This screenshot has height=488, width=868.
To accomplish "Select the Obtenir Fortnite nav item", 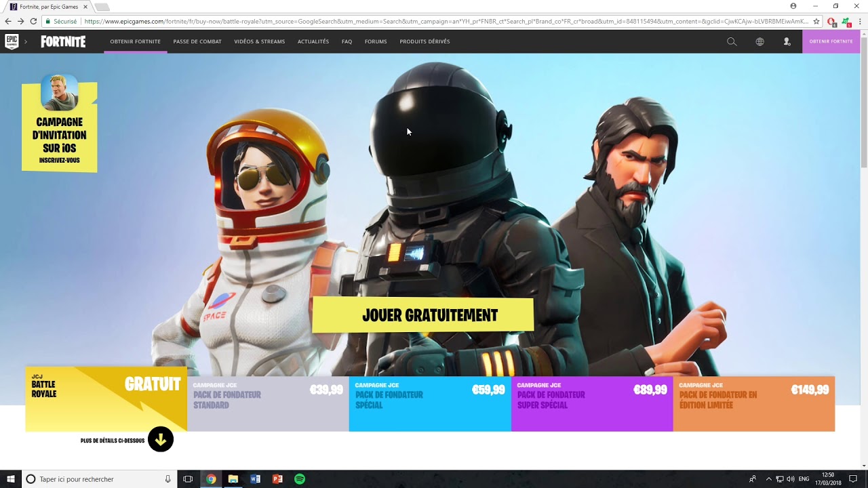I will pos(136,41).
